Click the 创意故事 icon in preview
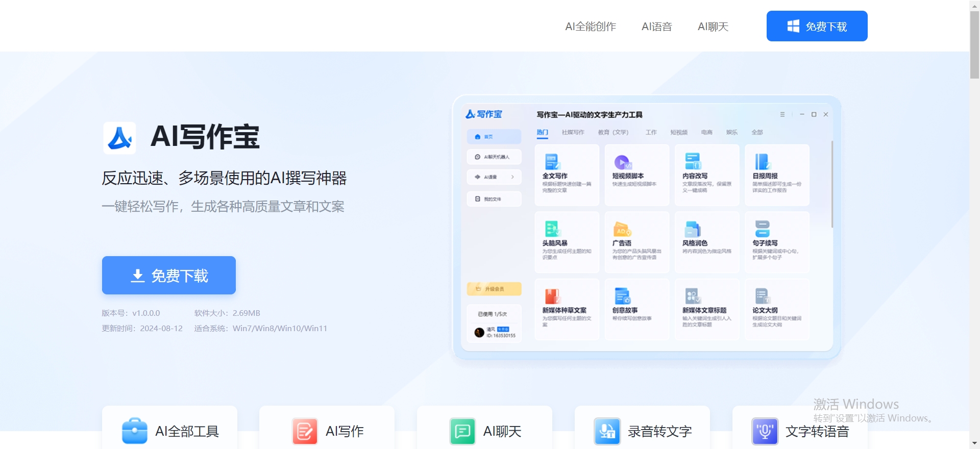 623,296
